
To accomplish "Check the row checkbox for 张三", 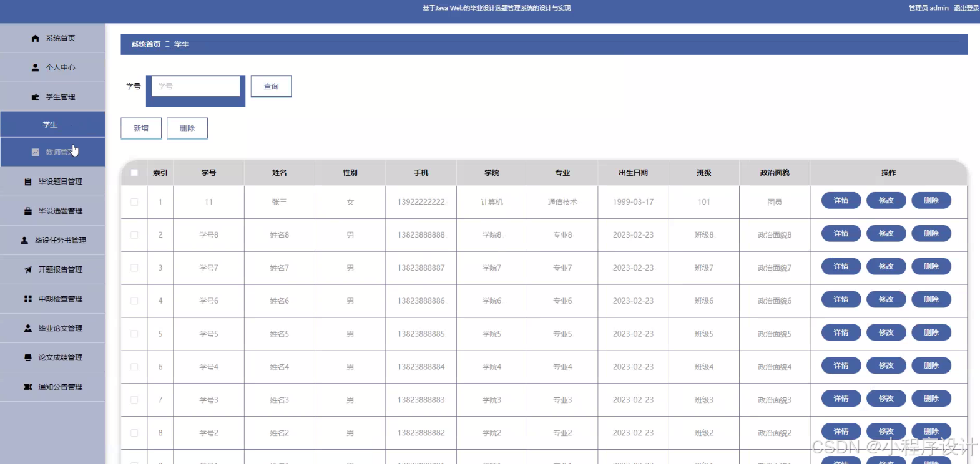I will [x=134, y=202].
